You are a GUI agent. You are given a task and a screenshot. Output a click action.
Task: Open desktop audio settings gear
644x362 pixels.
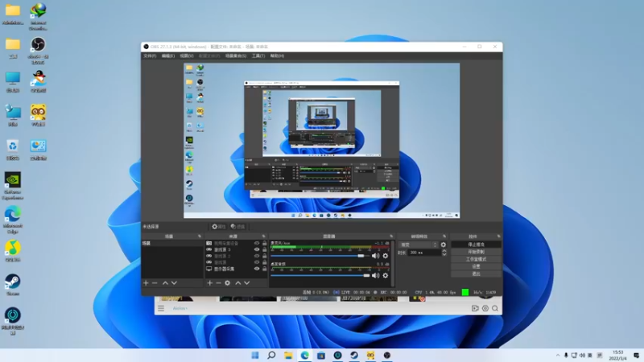[386, 275]
